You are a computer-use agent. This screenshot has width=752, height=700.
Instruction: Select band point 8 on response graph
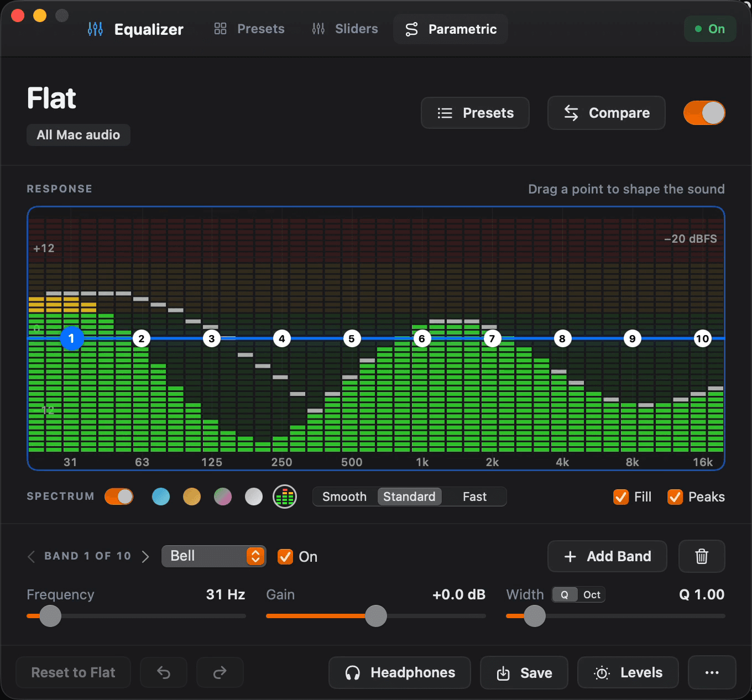pos(562,338)
